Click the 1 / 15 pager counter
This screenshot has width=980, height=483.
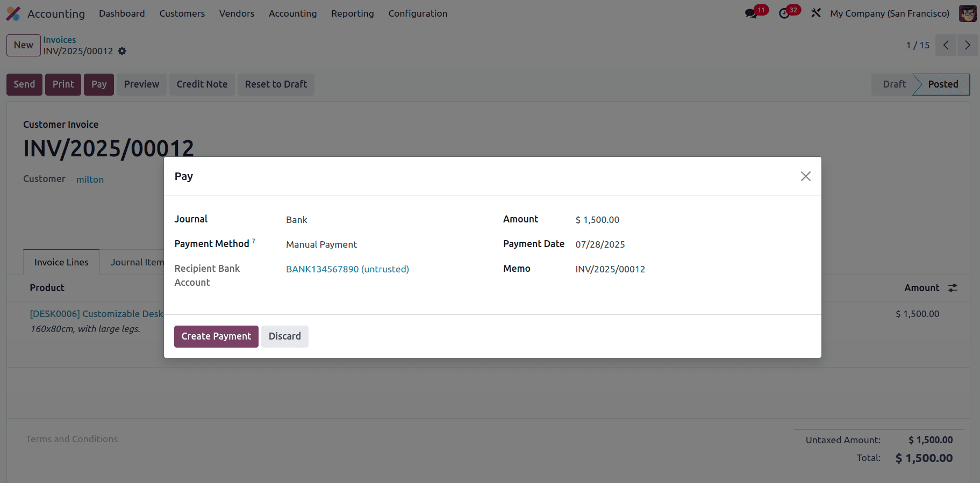(x=918, y=45)
